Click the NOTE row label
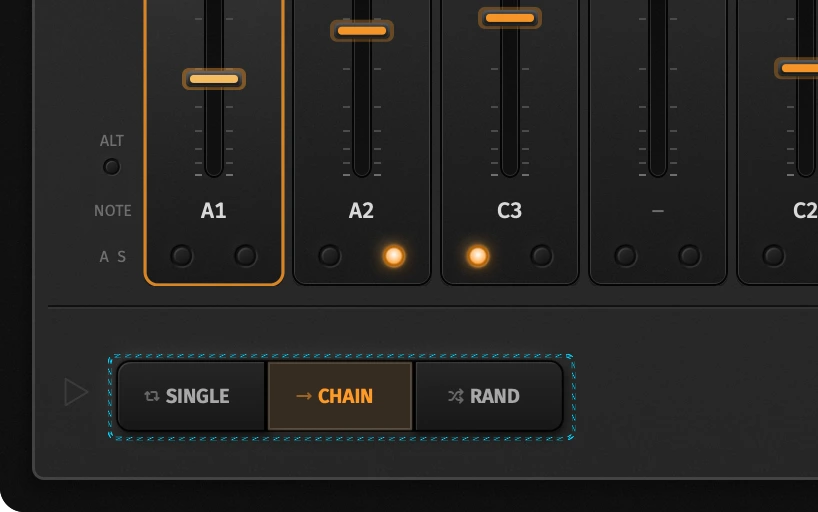Image resolution: width=818 pixels, height=512 pixels. [113, 210]
